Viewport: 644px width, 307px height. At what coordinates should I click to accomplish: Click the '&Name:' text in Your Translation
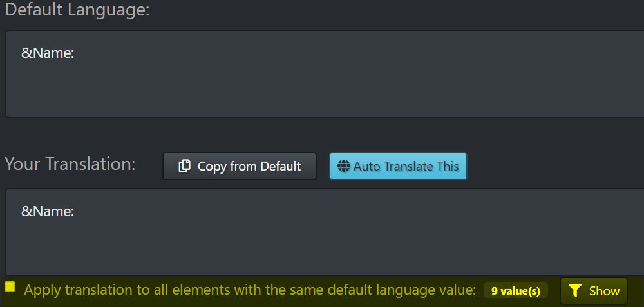48,210
